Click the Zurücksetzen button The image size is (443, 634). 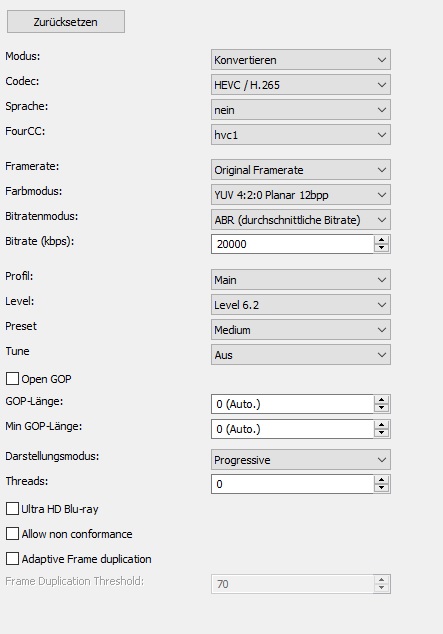click(x=66, y=22)
